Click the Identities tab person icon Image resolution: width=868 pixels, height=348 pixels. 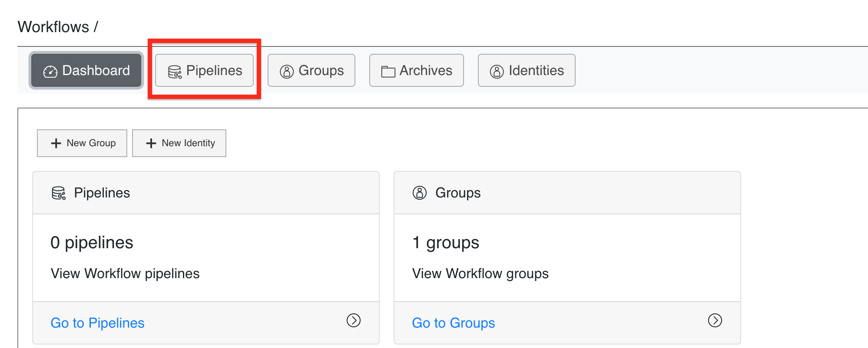point(497,71)
